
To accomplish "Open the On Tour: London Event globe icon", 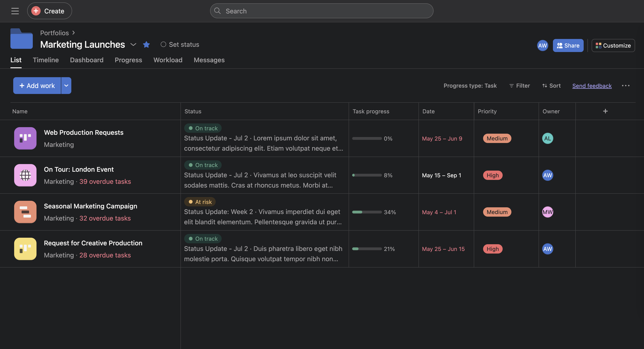I will 25,175.
